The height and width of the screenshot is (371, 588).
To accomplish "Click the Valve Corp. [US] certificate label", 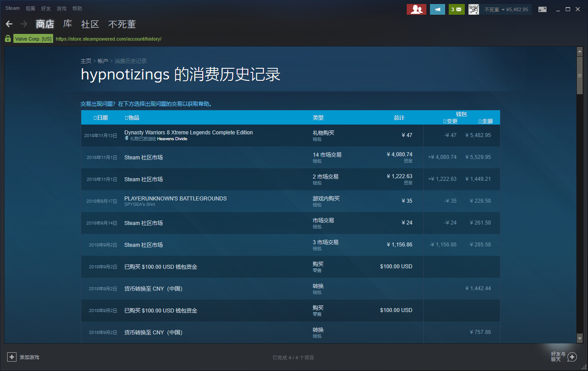I will (x=33, y=39).
